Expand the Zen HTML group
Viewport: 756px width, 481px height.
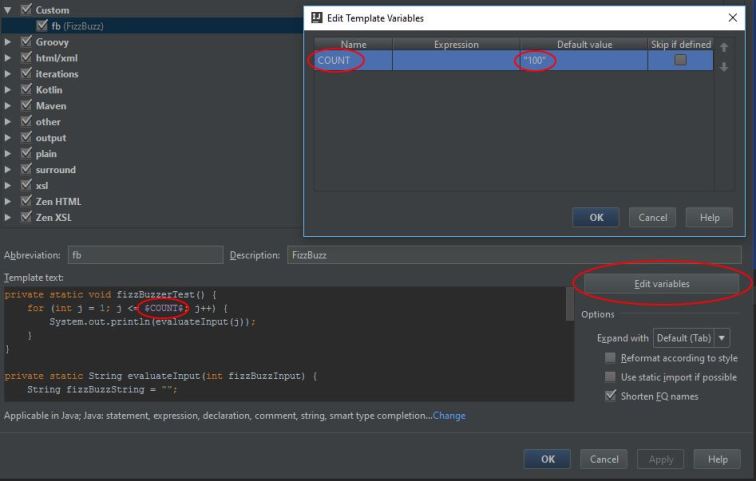click(8, 201)
